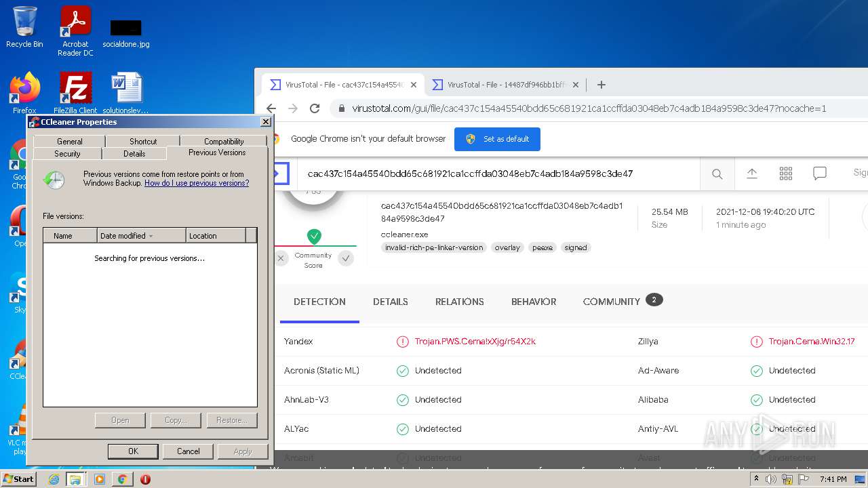This screenshot has height=488, width=868.
Task: Reload the VirusTotal page
Action: pos(315,108)
